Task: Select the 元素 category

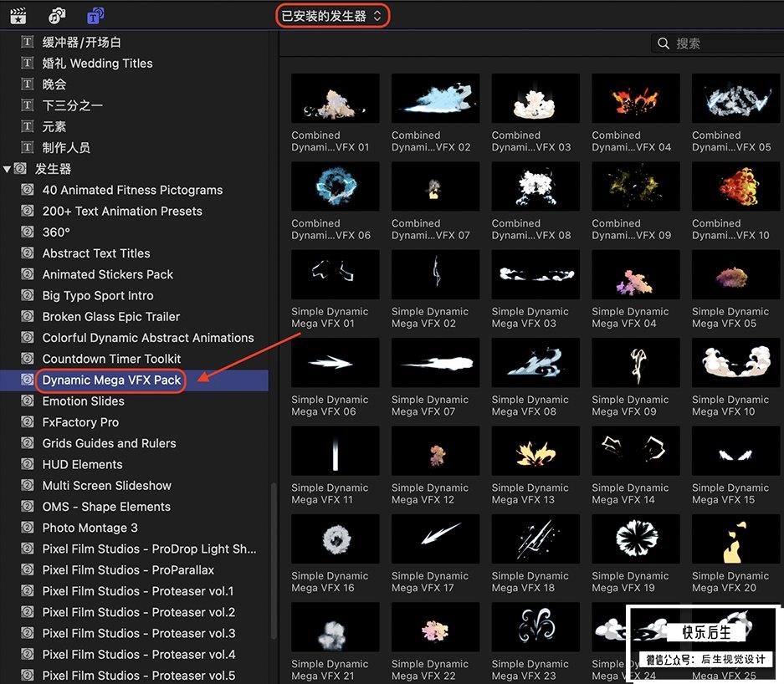Action: coord(54,126)
